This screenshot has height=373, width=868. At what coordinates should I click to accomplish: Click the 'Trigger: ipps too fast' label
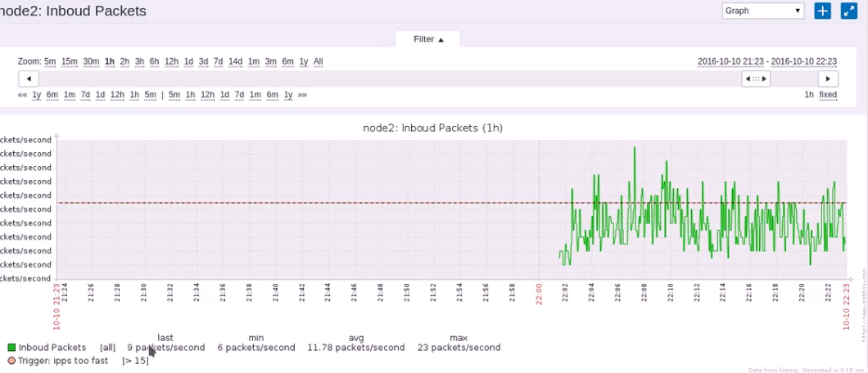(x=64, y=361)
